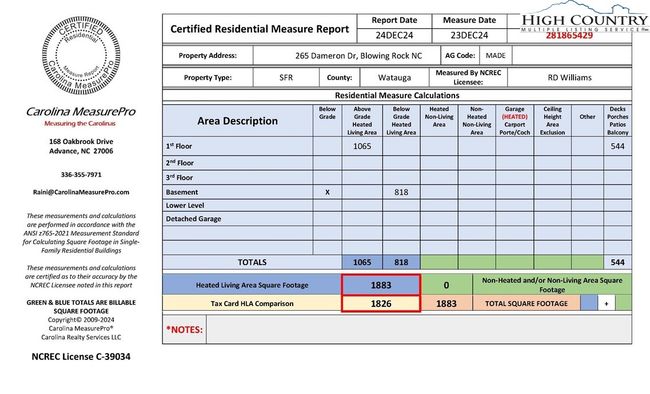Click the AG Code MADE cell

point(495,56)
